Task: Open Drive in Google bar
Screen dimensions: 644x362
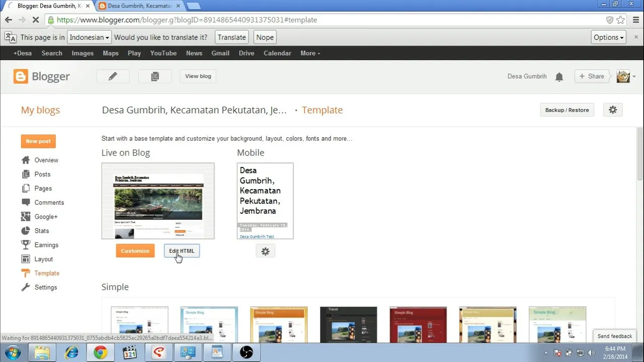Action: point(247,53)
